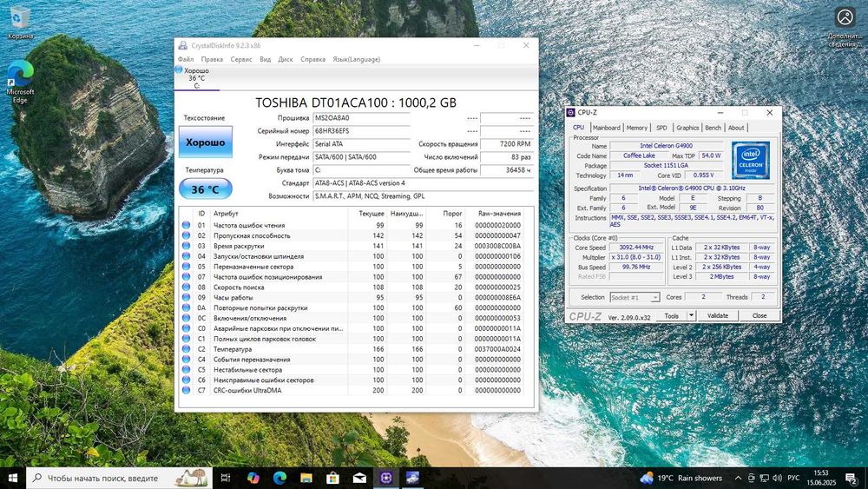Image resolution: width=868 pixels, height=489 pixels.
Task: Open the Вид menu
Action: pos(265,59)
